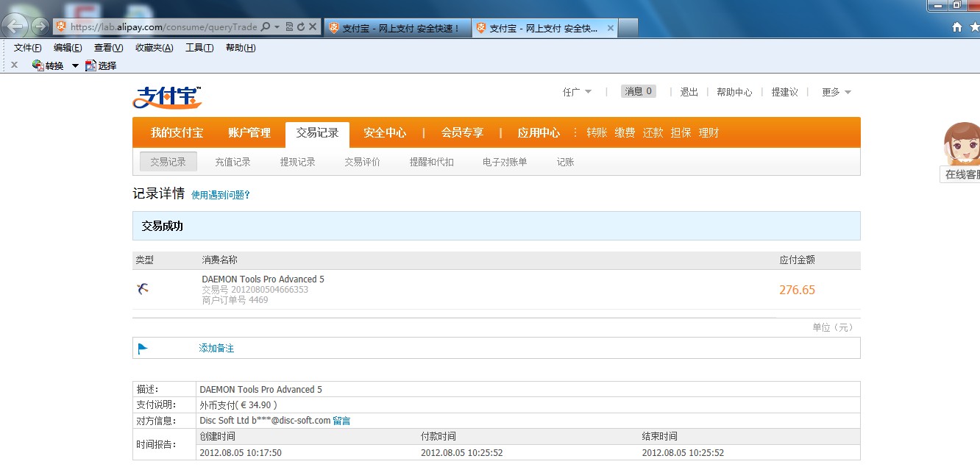Click the 添加备注 link
Screen dimensions: 980x467
pos(216,348)
